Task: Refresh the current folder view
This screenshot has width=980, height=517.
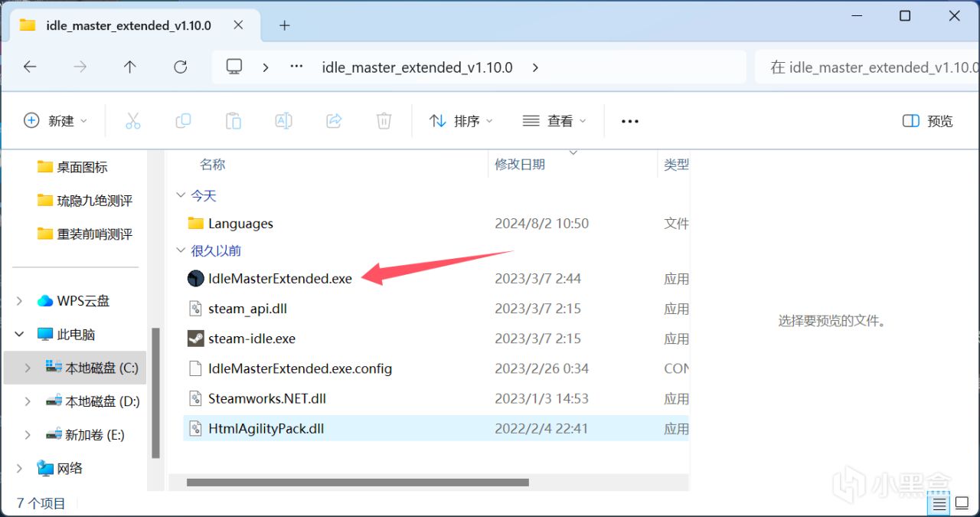Action: 181,67
